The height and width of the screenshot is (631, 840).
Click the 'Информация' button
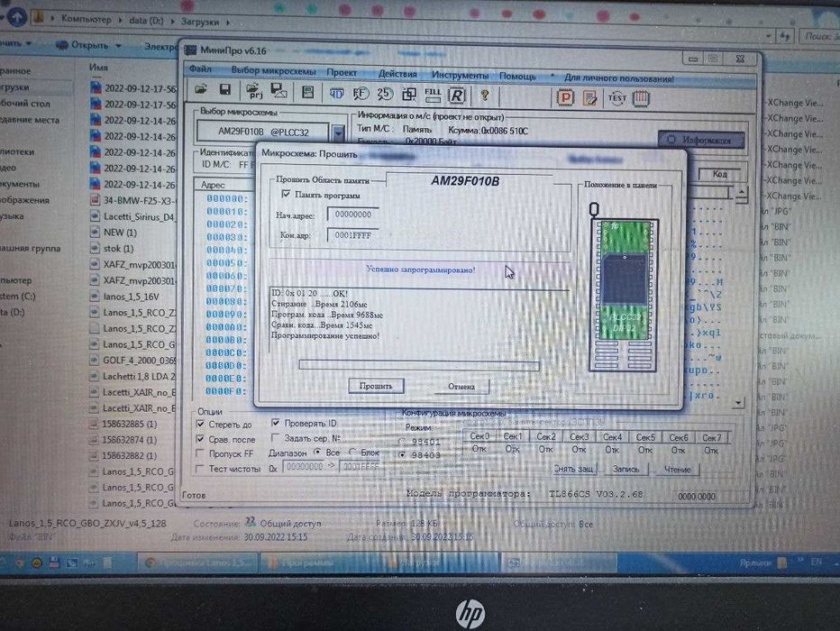pyautogui.click(x=701, y=140)
